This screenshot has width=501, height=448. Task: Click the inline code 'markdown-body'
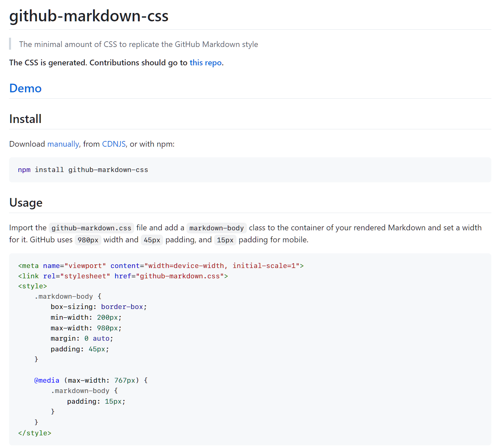216,228
